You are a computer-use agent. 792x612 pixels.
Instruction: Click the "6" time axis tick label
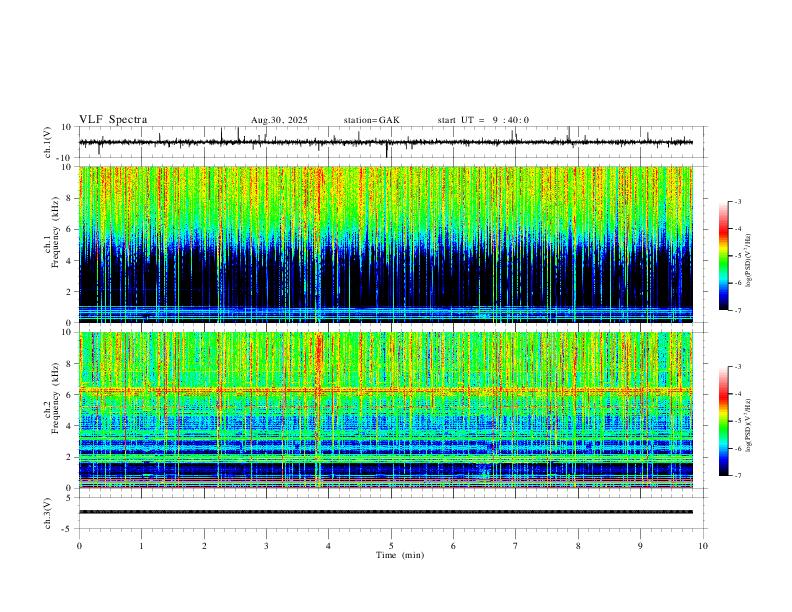(453, 546)
